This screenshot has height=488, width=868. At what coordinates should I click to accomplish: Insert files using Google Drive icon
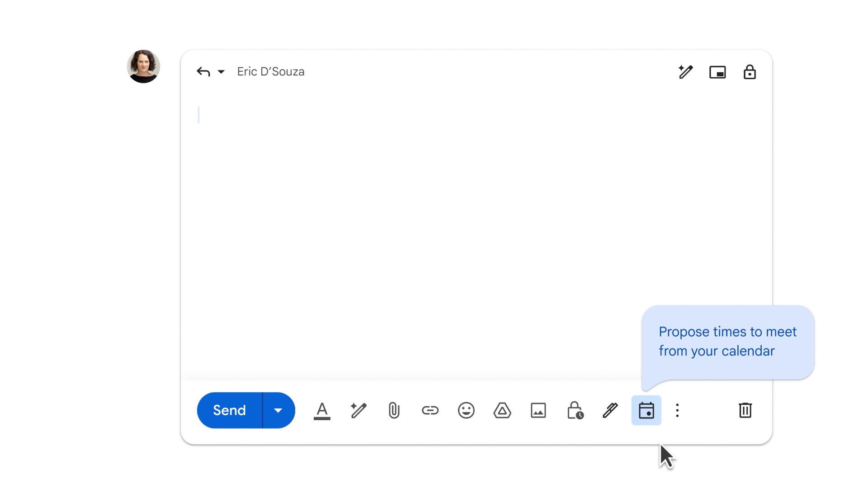[x=502, y=410]
